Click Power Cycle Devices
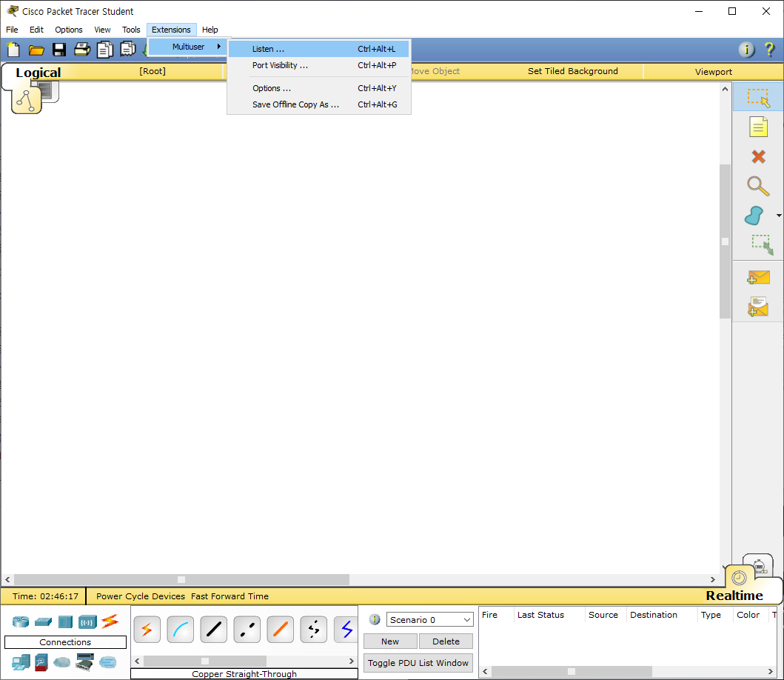Screen dimensions: 784x680 pos(141,596)
